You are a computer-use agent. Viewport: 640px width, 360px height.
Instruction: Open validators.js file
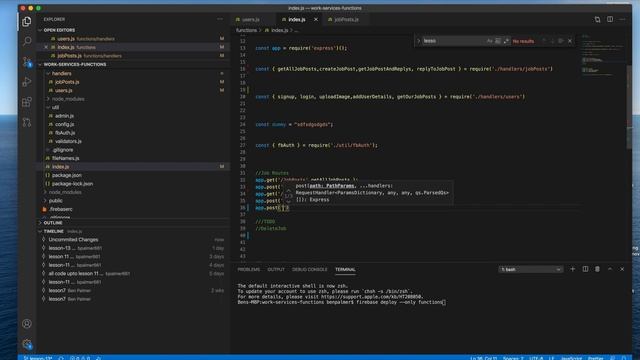pyautogui.click(x=68, y=141)
